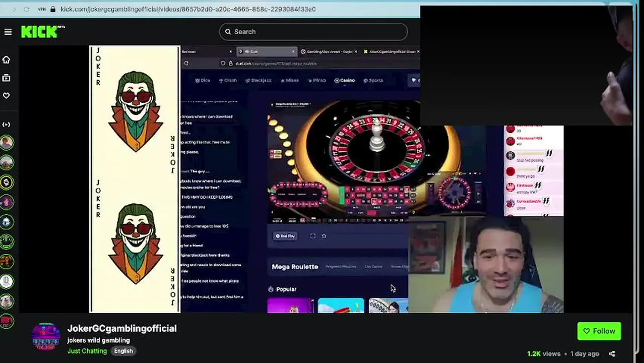
Task: Click the Crash tab in the streamed casino site
Action: pyautogui.click(x=228, y=80)
